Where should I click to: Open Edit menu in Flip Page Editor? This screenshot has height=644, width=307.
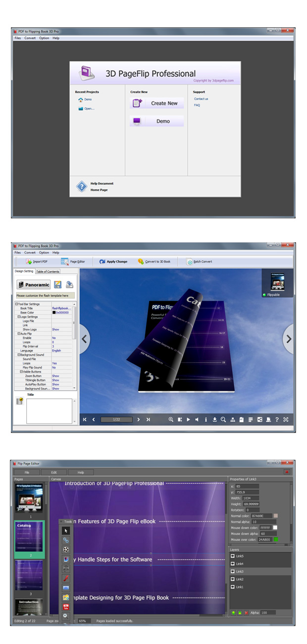(x=53, y=472)
